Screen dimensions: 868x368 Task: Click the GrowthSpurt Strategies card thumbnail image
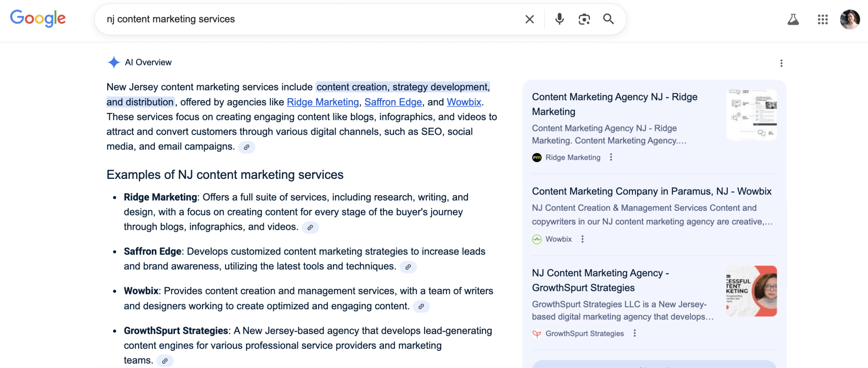pyautogui.click(x=751, y=291)
